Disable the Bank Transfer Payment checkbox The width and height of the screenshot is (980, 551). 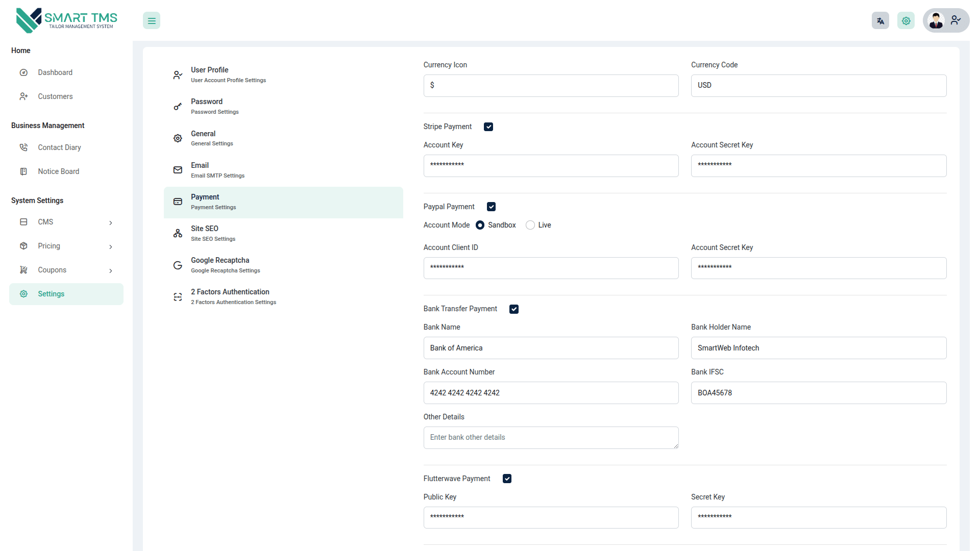514,309
